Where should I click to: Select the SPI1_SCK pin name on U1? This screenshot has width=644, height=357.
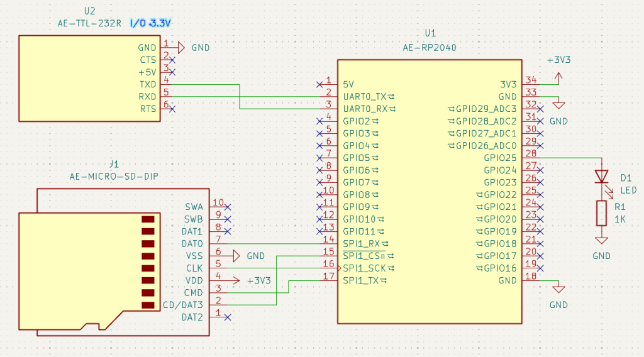(365, 268)
